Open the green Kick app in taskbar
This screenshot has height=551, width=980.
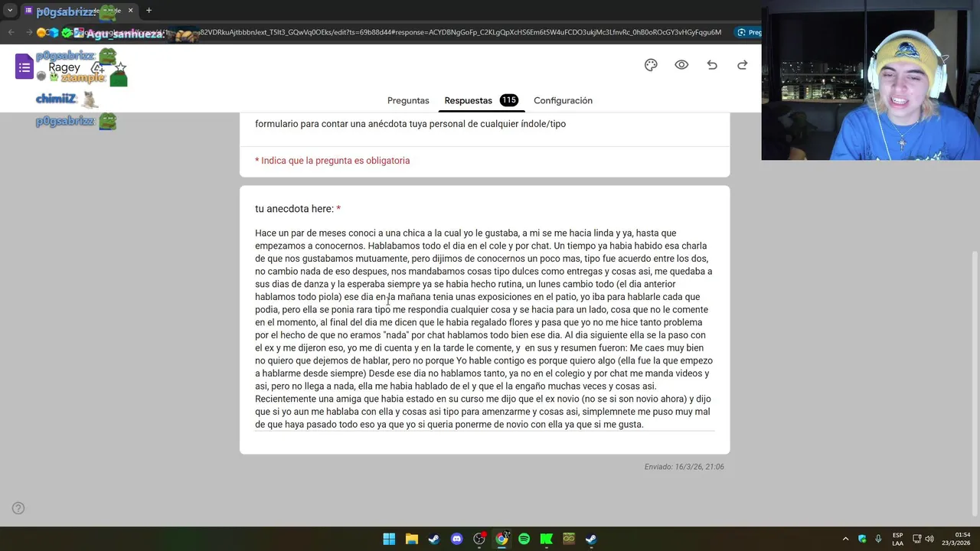pos(547,539)
